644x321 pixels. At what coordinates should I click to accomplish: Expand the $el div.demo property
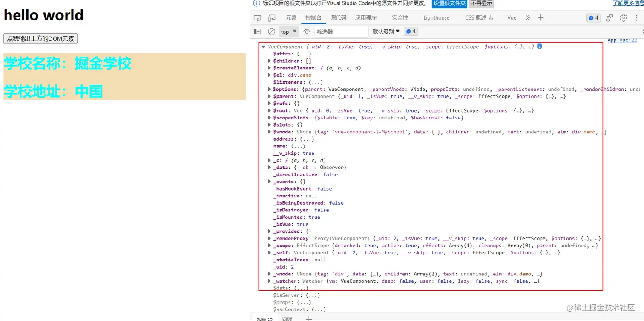click(269, 75)
